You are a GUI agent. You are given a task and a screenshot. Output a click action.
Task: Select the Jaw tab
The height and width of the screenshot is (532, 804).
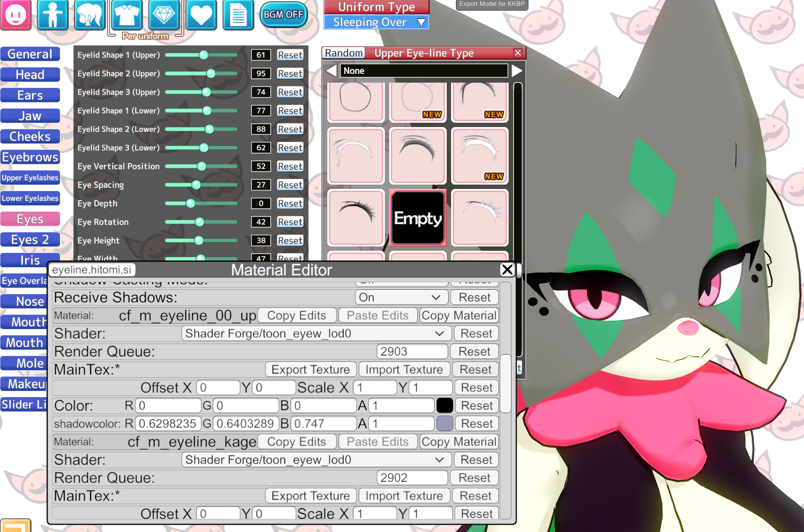[30, 116]
